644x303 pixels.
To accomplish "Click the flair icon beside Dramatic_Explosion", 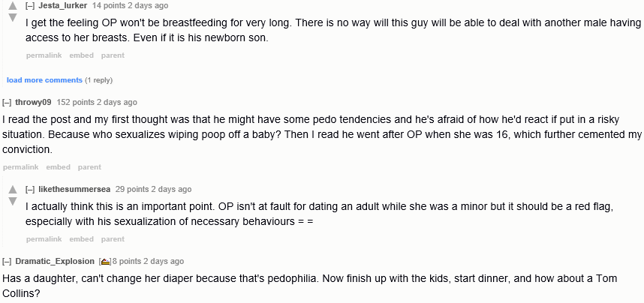I will click(x=105, y=262).
